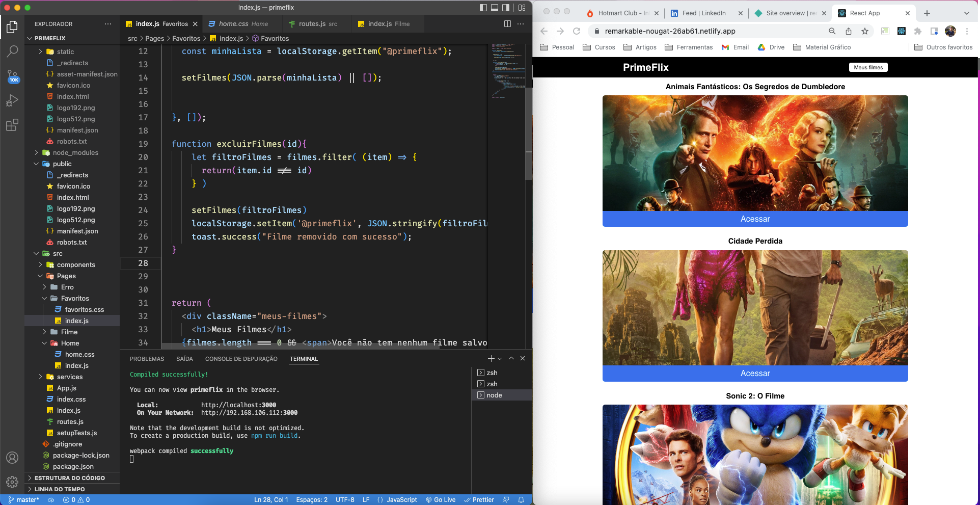980x505 pixels.
Task: Click the split editor right icon
Action: (x=507, y=24)
